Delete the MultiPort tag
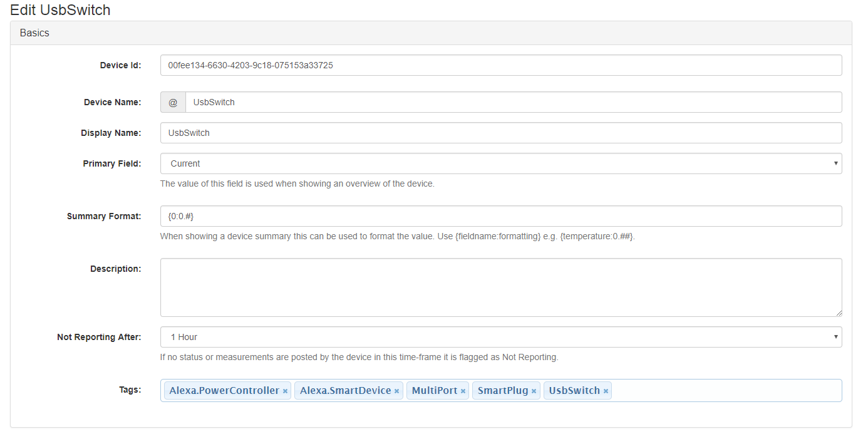Image resolution: width=868 pixels, height=434 pixels. (463, 391)
